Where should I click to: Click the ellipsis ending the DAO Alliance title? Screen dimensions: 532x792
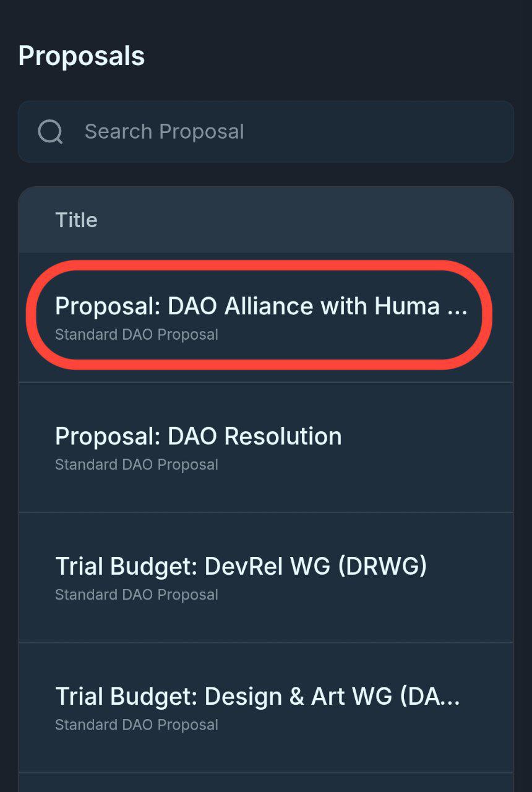click(457, 308)
